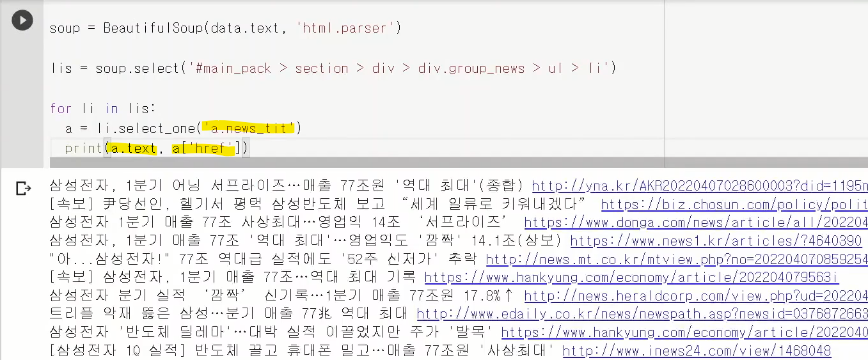Open hankyung.com link ending 202204079563i

click(x=631, y=278)
